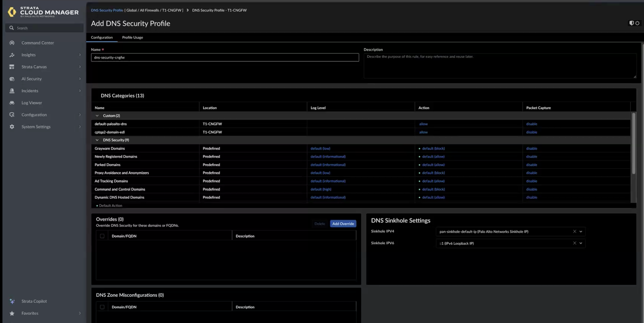Open the Sinkhole IPV6 dropdown
This screenshot has height=323, width=644.
click(581, 243)
